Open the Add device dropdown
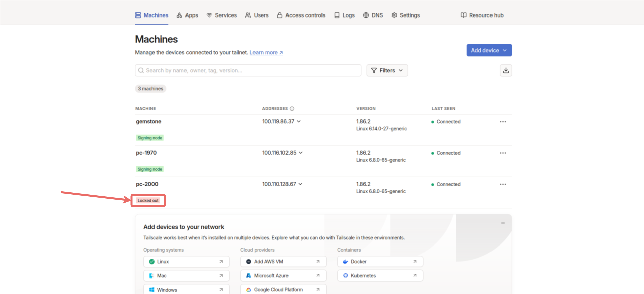Viewport: 644px width, 294px height. pos(489,50)
